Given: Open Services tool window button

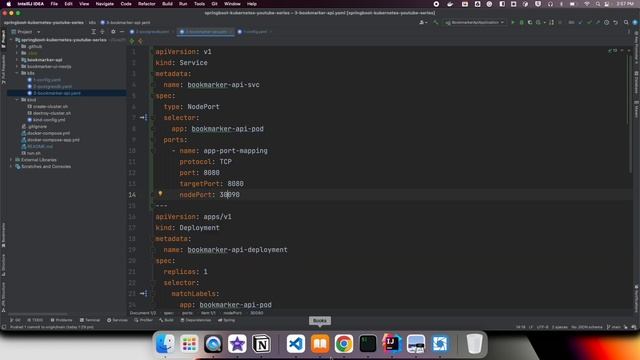Looking at the screenshot, I should 118,320.
